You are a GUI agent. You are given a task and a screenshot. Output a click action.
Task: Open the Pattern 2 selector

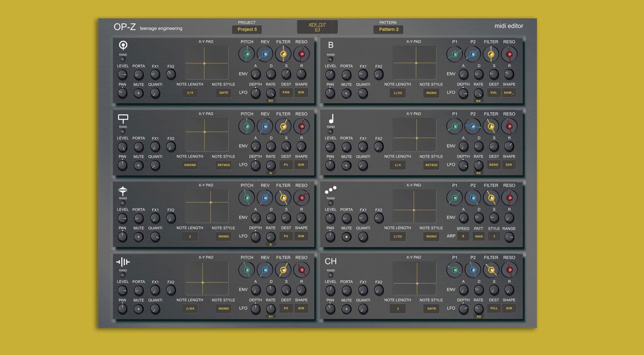click(x=388, y=29)
